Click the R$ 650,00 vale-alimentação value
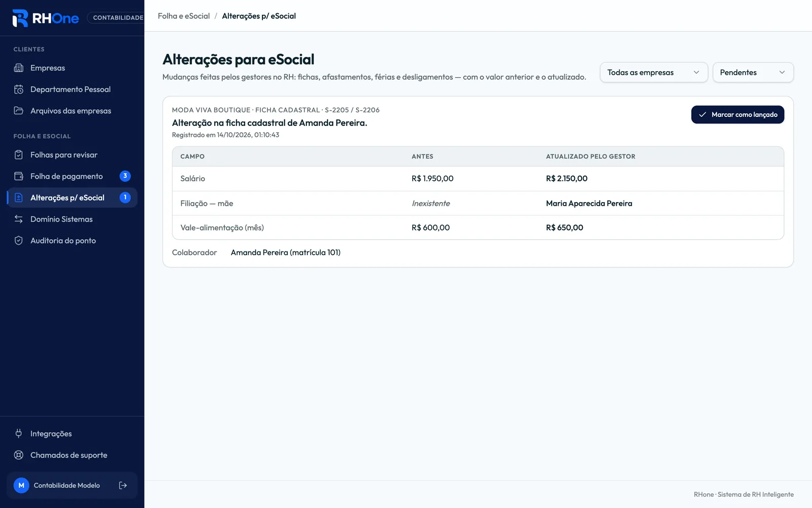Screen dimensions: 812x508 tap(565, 228)
